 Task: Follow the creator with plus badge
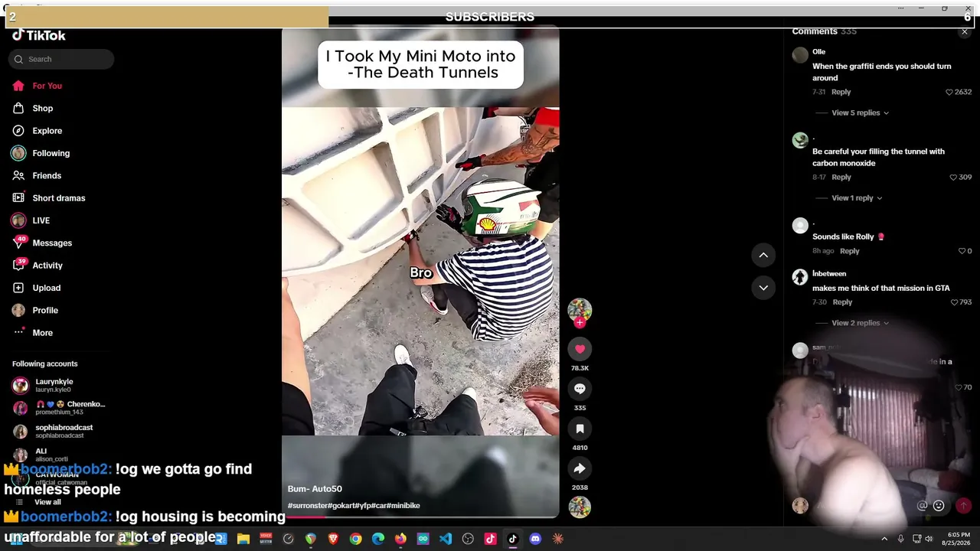pyautogui.click(x=580, y=323)
